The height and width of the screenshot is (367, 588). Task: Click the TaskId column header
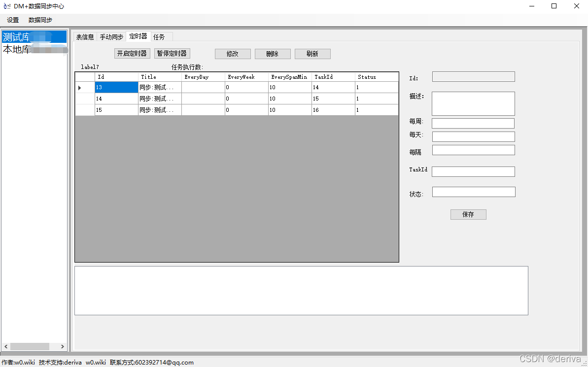pyautogui.click(x=333, y=77)
